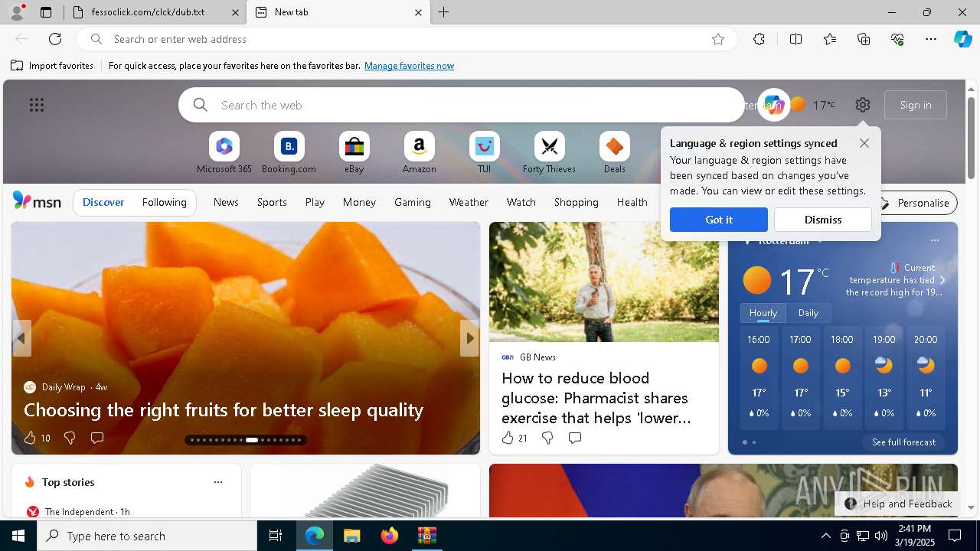Image resolution: width=980 pixels, height=551 pixels.
Task: Open comments on GB News article
Action: (x=575, y=438)
